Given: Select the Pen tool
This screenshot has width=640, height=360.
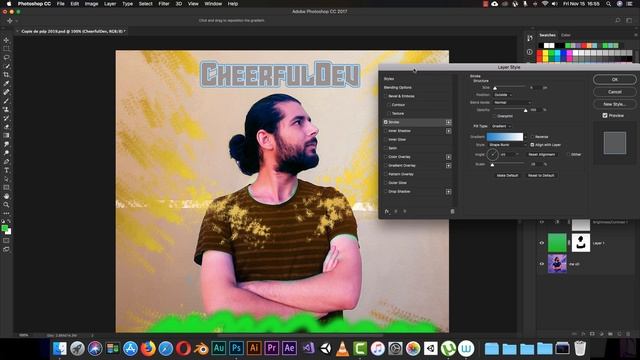Looking at the screenshot, I should coord(6,162).
